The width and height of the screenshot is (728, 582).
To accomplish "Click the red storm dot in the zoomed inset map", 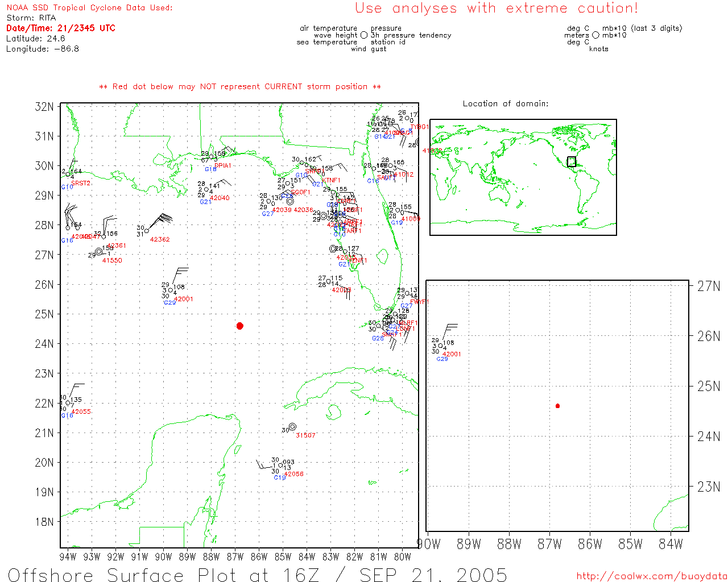I will click(557, 406).
